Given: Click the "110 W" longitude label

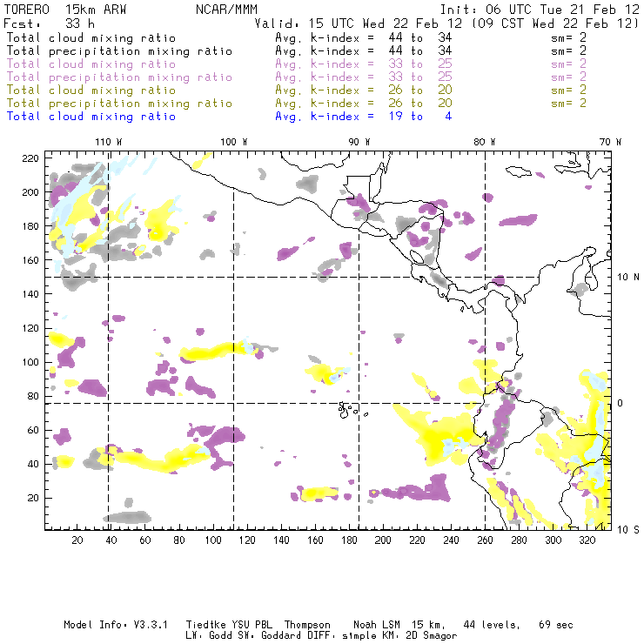Looking at the screenshot, I should tap(109, 142).
